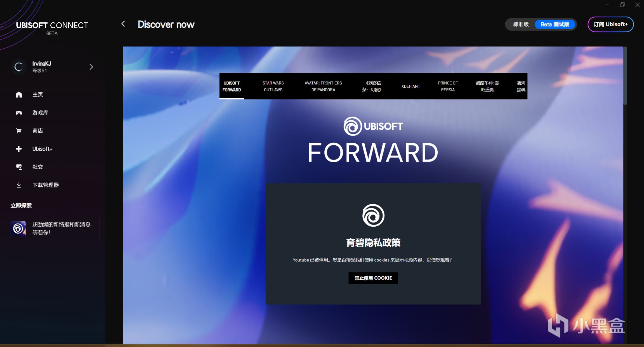Screen dimensions: 644x347
Task: Click the home icon in the sidebar
Action: [19, 95]
